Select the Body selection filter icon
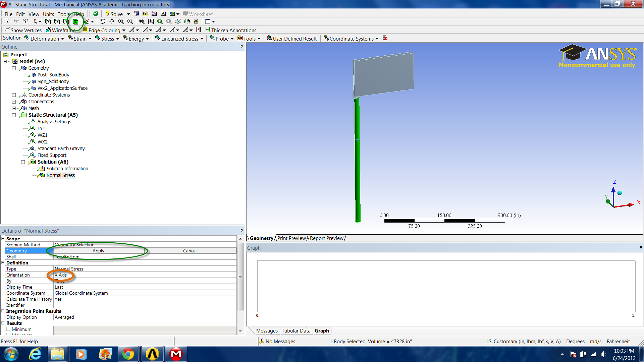 click(x=75, y=21)
